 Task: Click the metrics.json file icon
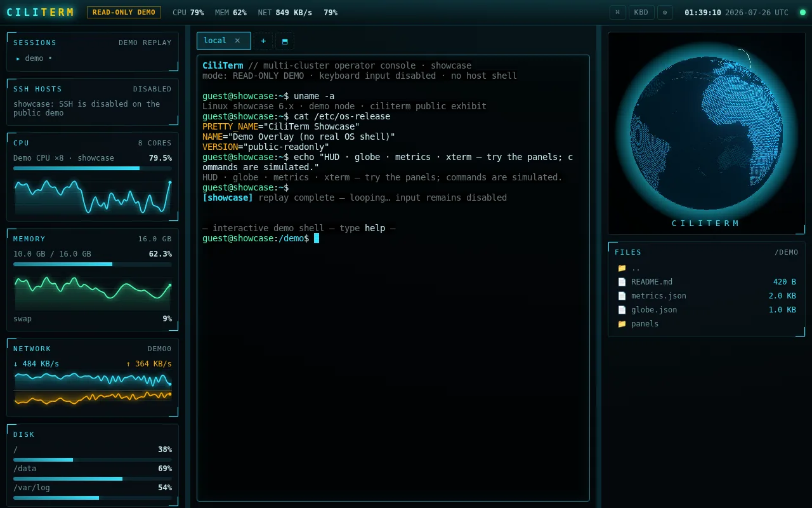pyautogui.click(x=622, y=296)
